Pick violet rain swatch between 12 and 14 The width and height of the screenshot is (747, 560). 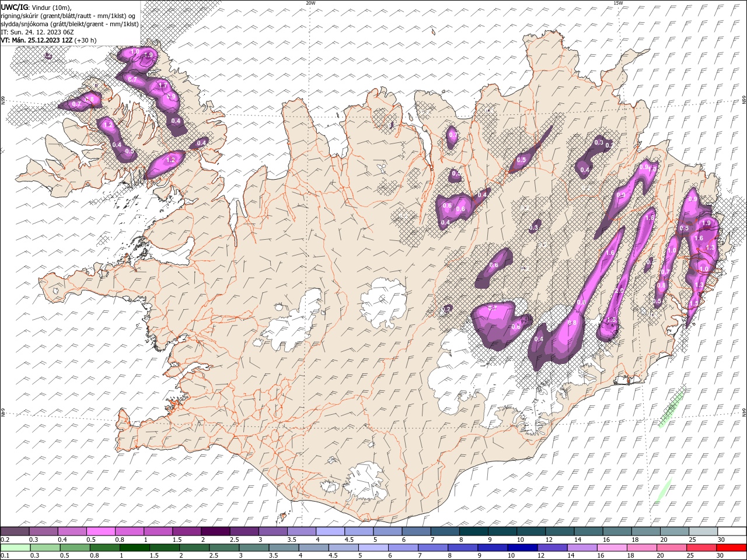551,548
